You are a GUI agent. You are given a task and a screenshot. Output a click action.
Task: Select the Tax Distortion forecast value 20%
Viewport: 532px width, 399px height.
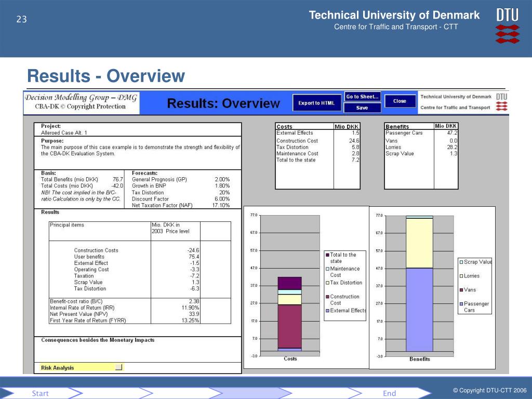click(x=224, y=192)
